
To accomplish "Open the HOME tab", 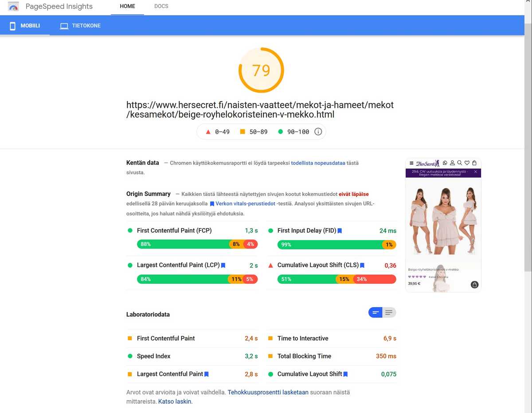I will point(127,7).
